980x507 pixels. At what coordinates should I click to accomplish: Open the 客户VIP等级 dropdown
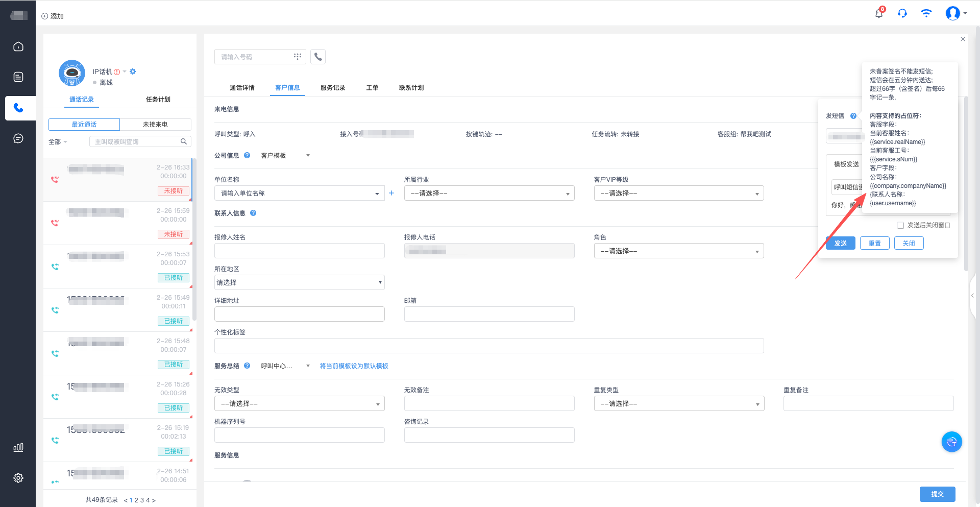[x=678, y=194]
